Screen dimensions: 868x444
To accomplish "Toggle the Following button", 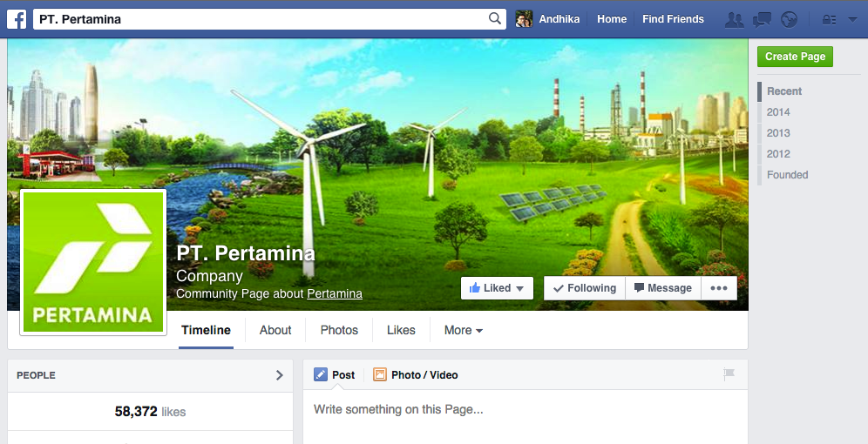I will pyautogui.click(x=584, y=288).
